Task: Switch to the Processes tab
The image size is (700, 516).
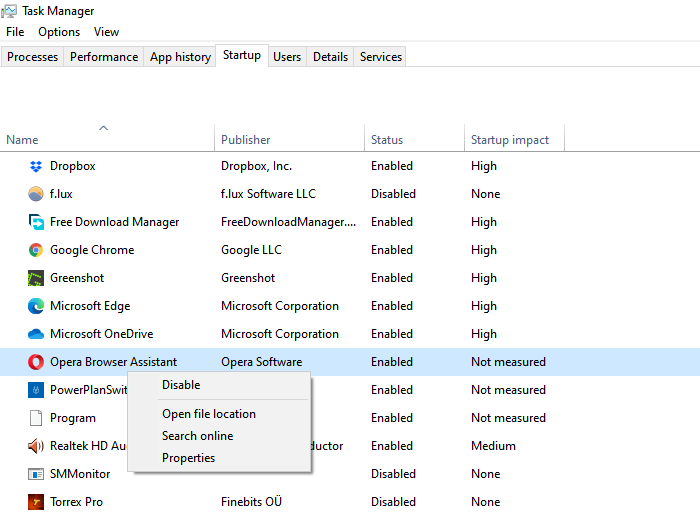Action: (33, 57)
